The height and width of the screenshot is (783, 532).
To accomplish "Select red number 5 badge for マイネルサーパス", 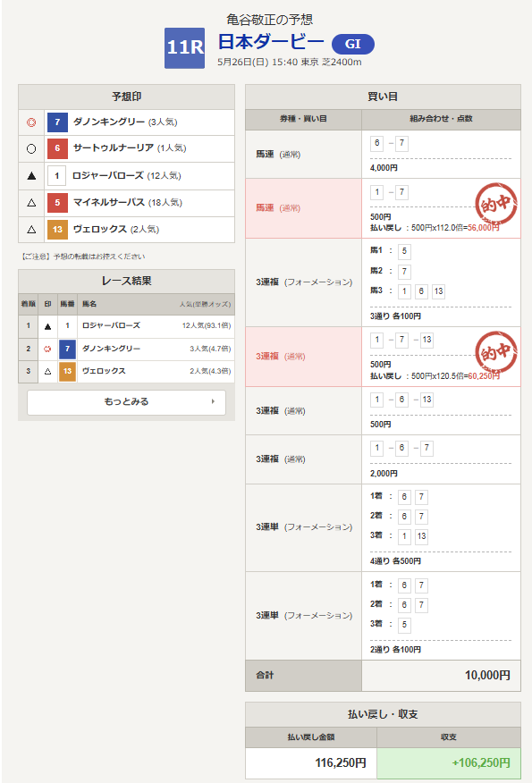I will tap(57, 203).
